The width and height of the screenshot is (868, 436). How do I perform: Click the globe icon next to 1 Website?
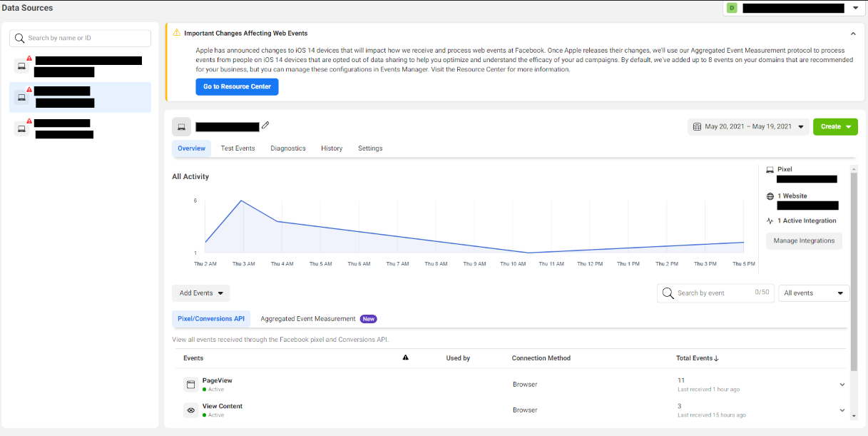click(770, 196)
